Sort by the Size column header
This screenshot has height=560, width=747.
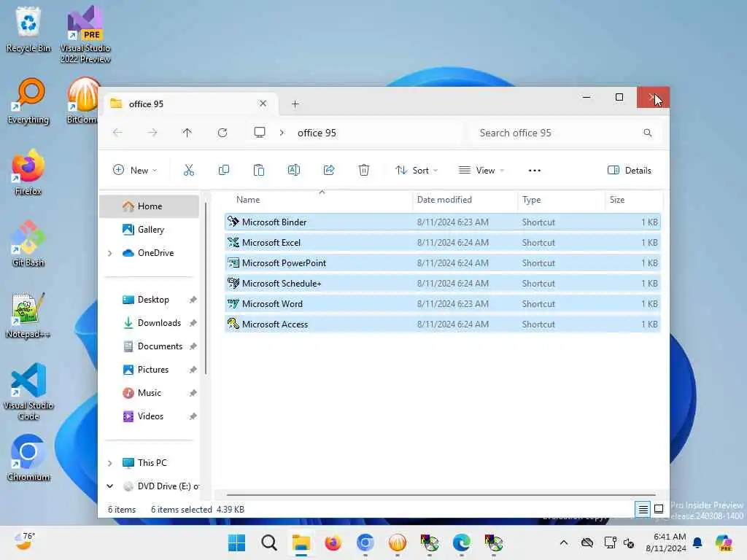(617, 200)
